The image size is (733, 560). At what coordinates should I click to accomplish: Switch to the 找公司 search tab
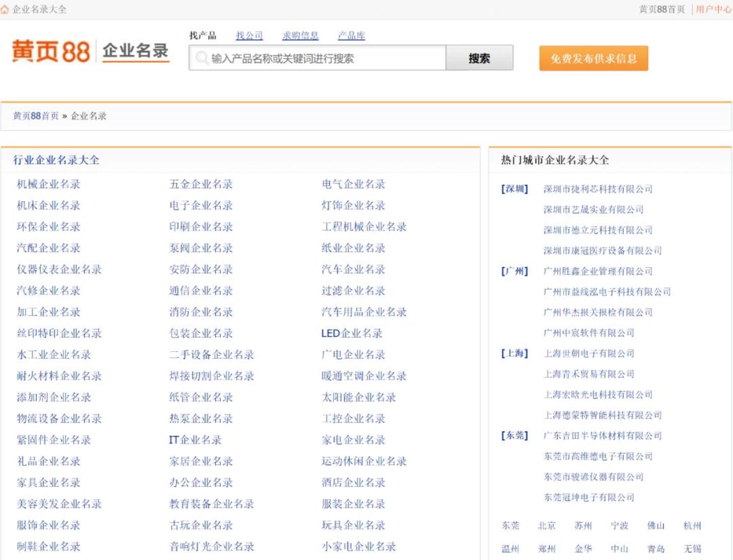pyautogui.click(x=249, y=36)
